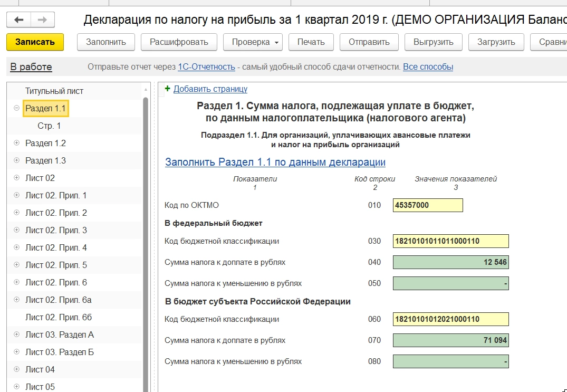The width and height of the screenshot is (567, 392).
Task: Expand the Лист 02. Прил. 1 node
Action: coord(16,195)
